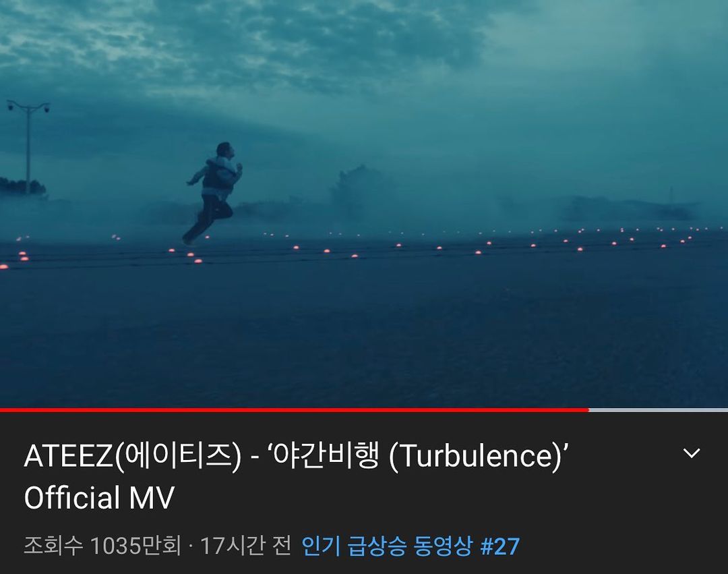The width and height of the screenshot is (728, 574).
Task: Open the 인기 급상승 동영상 #27 trending link
Action: 411,546
